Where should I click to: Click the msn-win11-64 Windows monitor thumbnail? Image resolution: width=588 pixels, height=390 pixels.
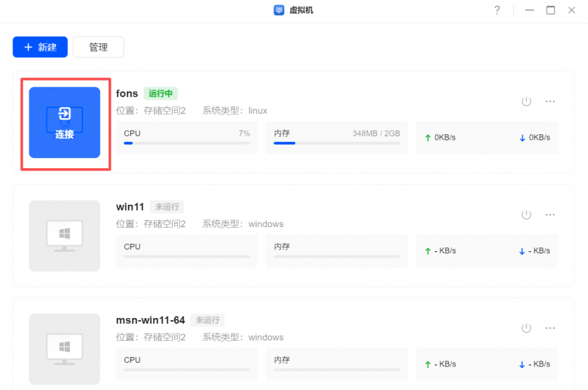(x=65, y=349)
